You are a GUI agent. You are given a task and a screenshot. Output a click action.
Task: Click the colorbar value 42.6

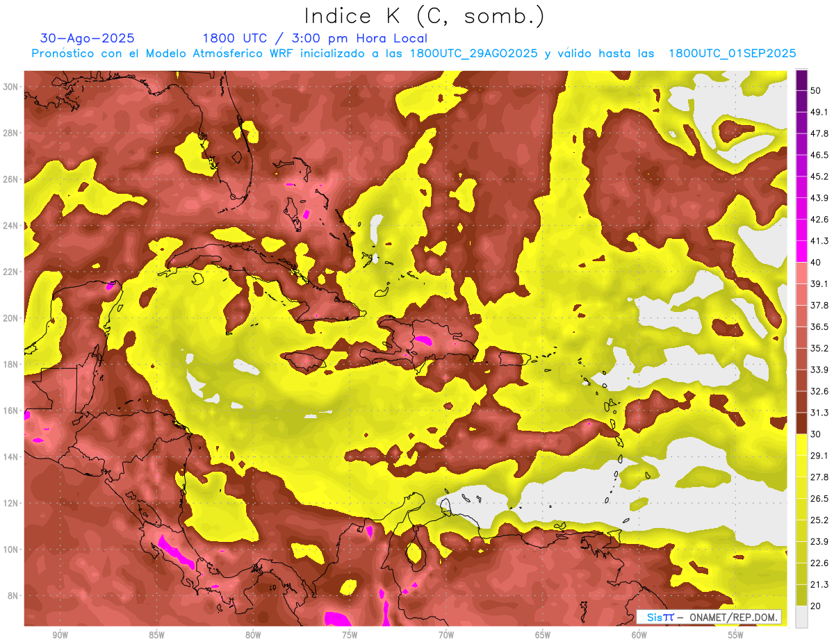pyautogui.click(x=819, y=220)
